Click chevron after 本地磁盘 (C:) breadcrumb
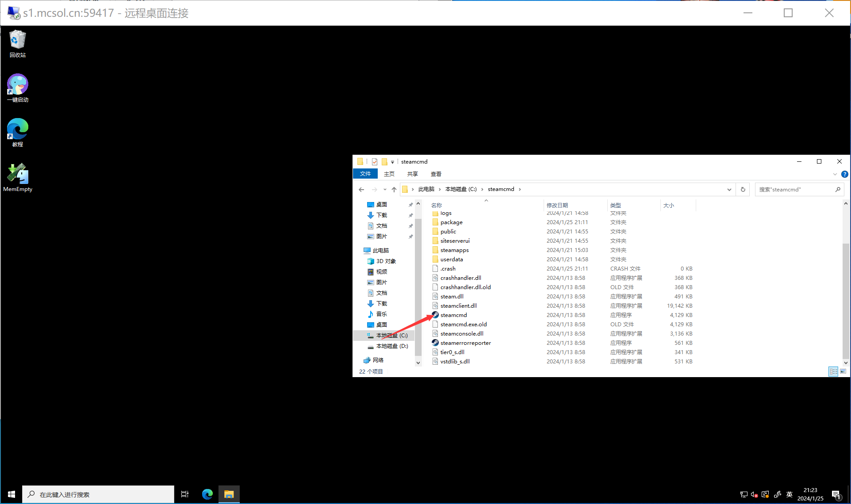Viewport: 851px width, 504px height. click(x=482, y=189)
